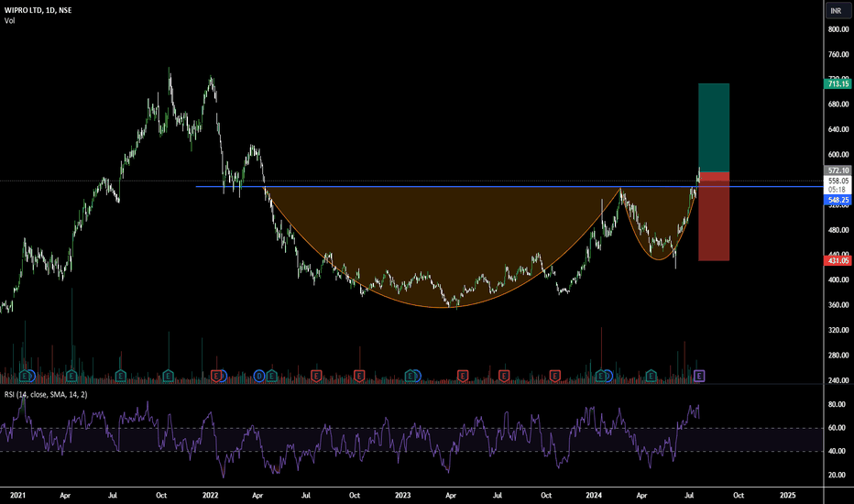
Task: Select the small orange handle curve drawing
Action: (659, 224)
